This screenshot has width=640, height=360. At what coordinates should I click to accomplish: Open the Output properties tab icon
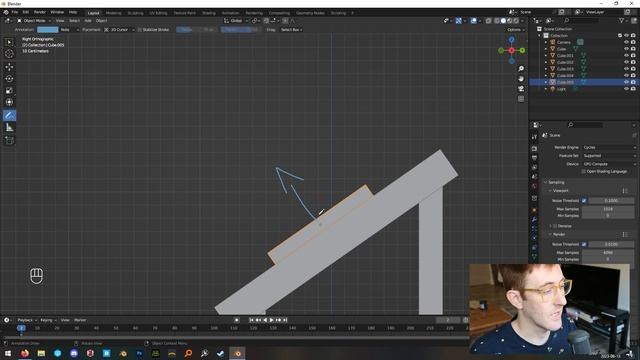click(534, 158)
